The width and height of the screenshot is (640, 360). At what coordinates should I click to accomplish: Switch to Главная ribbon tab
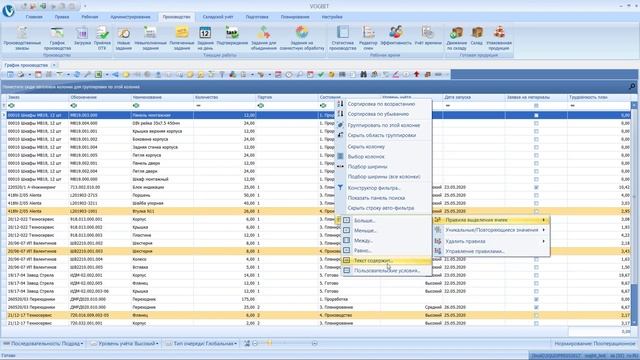pos(34,17)
